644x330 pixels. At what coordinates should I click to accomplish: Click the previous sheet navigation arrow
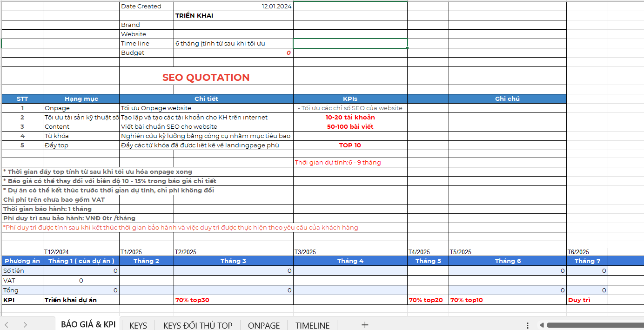pos(7,325)
